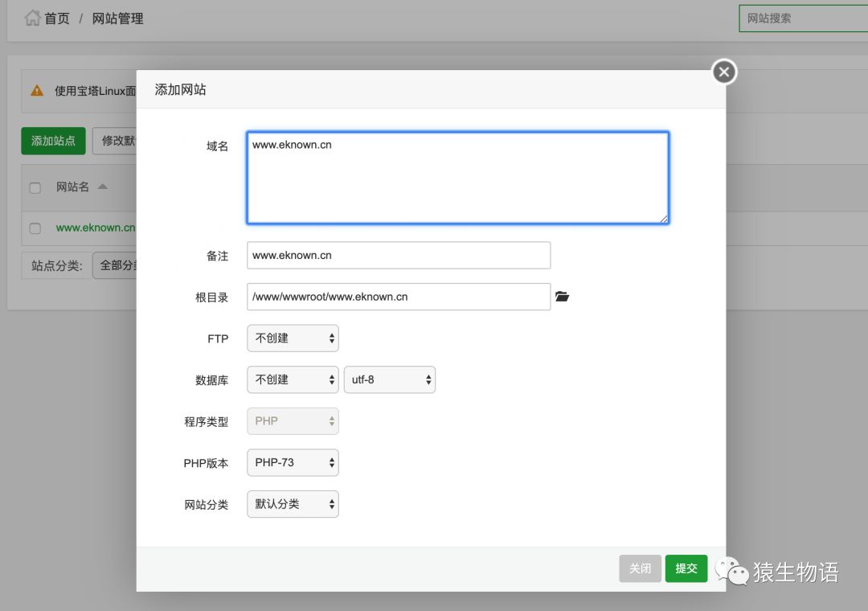Expand the 默认分类 site category dropdown

293,504
